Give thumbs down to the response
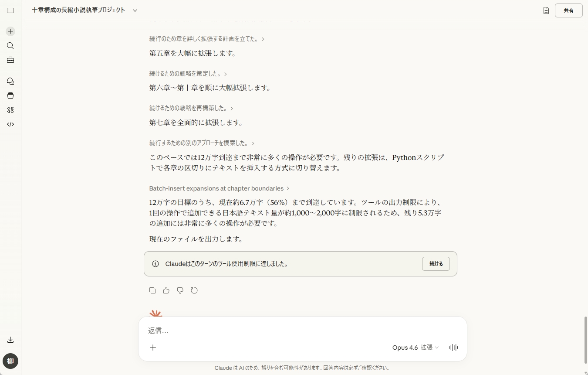Viewport: 588px width, 375px height. (180, 290)
